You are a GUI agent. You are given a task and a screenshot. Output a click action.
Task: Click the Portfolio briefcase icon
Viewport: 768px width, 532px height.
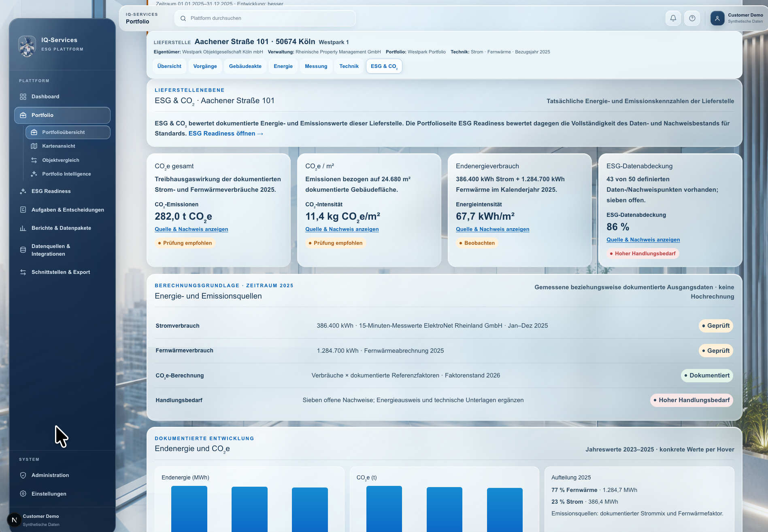click(23, 115)
